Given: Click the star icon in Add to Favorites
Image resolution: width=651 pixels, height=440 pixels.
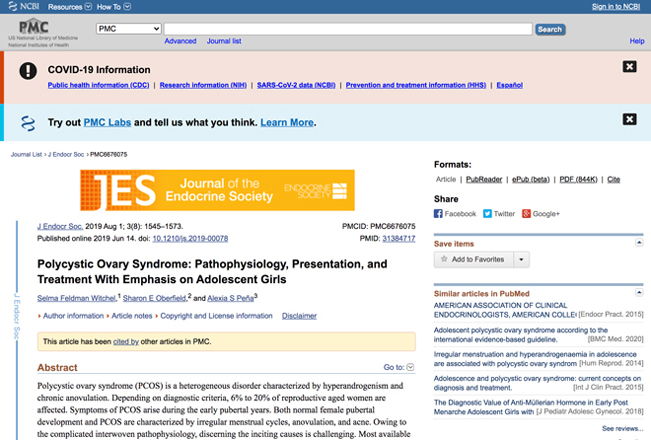Looking at the screenshot, I should pyautogui.click(x=444, y=259).
